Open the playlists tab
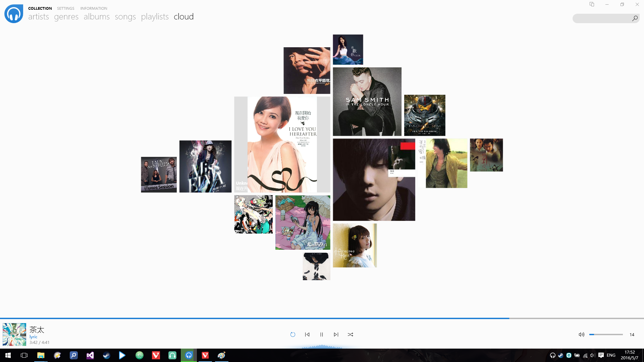The height and width of the screenshot is (362, 644). (155, 17)
